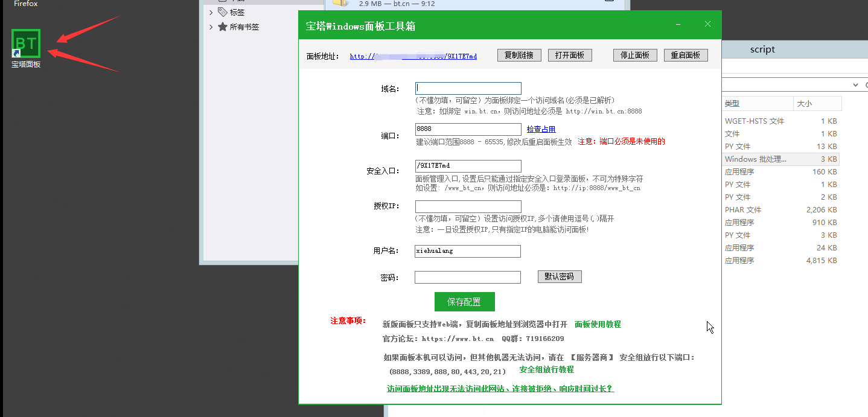Select the PHAR 文件 row

point(781,209)
